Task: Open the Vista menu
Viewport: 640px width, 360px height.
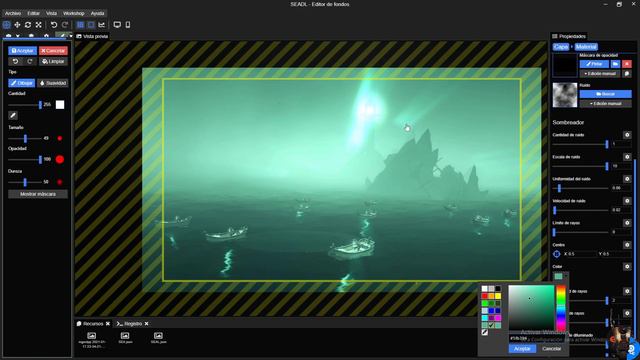Action: click(51, 13)
